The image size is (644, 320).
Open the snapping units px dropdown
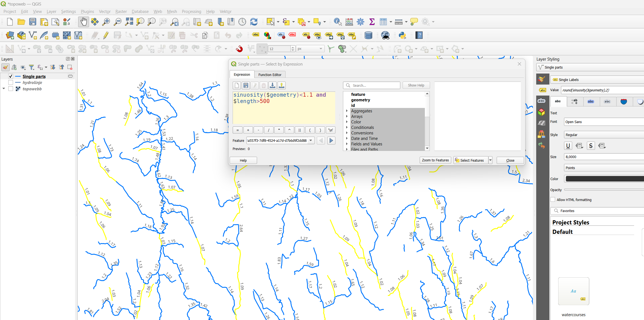coord(310,49)
